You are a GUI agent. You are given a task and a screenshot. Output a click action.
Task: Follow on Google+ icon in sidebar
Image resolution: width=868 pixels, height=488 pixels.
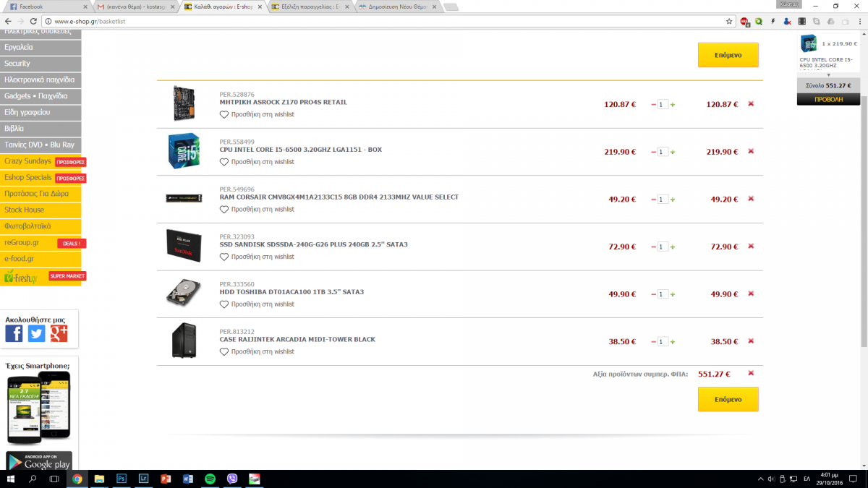pos(59,333)
